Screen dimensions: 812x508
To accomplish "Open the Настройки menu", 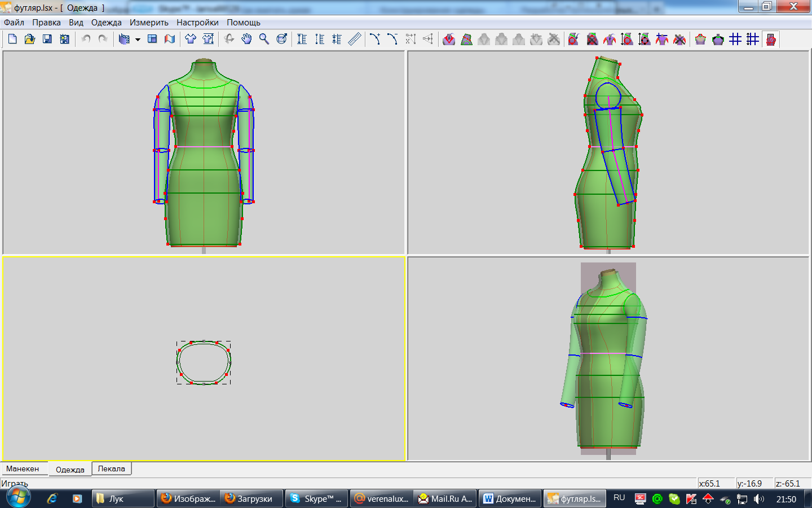I will (197, 23).
